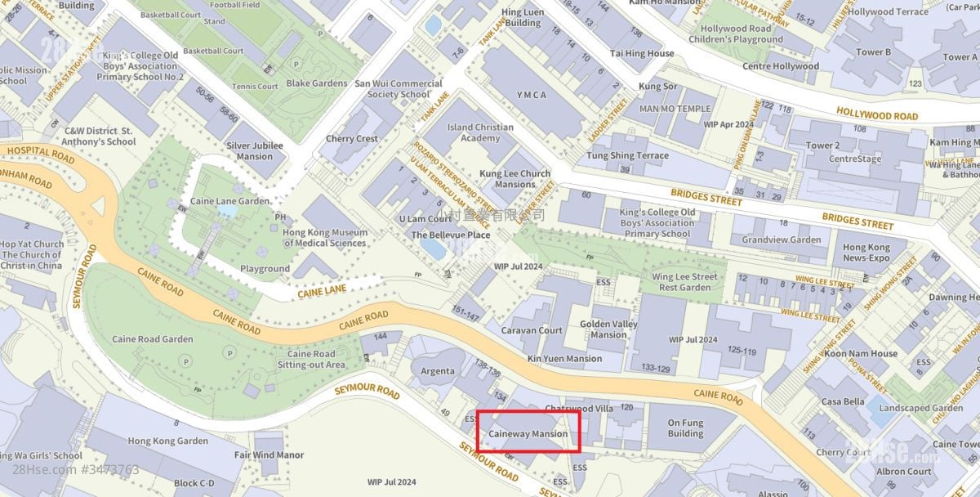Click the blue pool at Landscaped Garden
This screenshot has width=980, height=497.
click(882, 413)
